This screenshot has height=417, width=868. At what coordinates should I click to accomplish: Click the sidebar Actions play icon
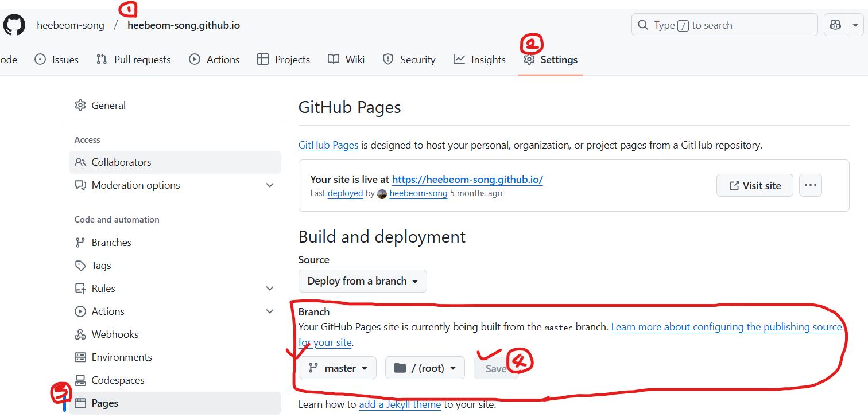pos(80,311)
